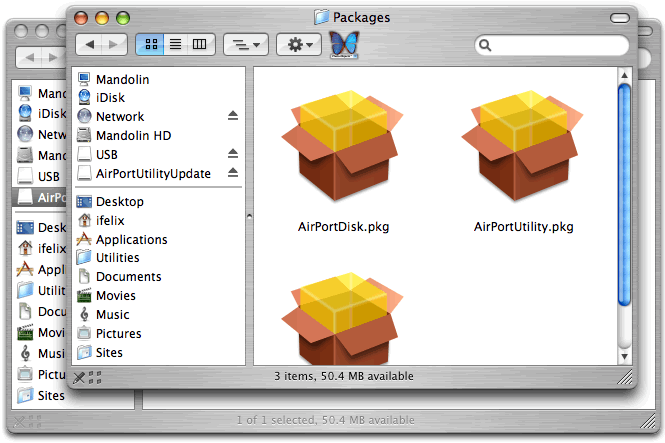This screenshot has height=443, width=665.
Task: Open Sites in Packages sidebar
Action: (x=158, y=352)
